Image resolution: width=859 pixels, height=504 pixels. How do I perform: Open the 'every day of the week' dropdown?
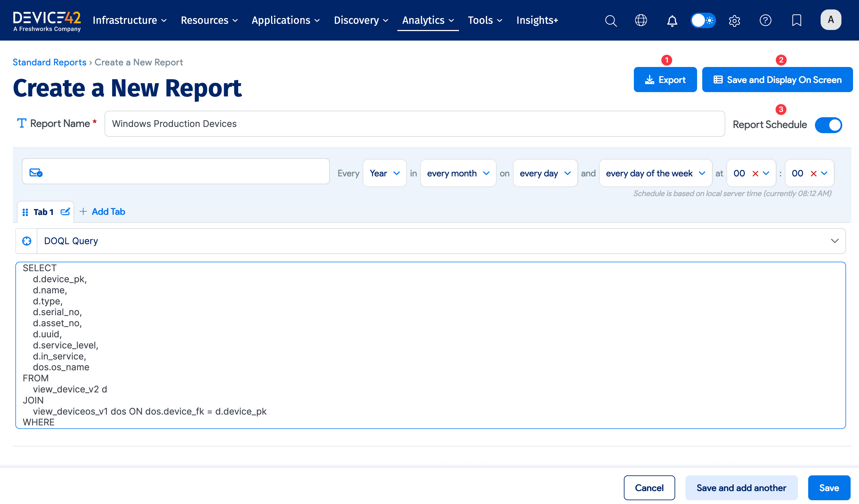[x=655, y=173]
